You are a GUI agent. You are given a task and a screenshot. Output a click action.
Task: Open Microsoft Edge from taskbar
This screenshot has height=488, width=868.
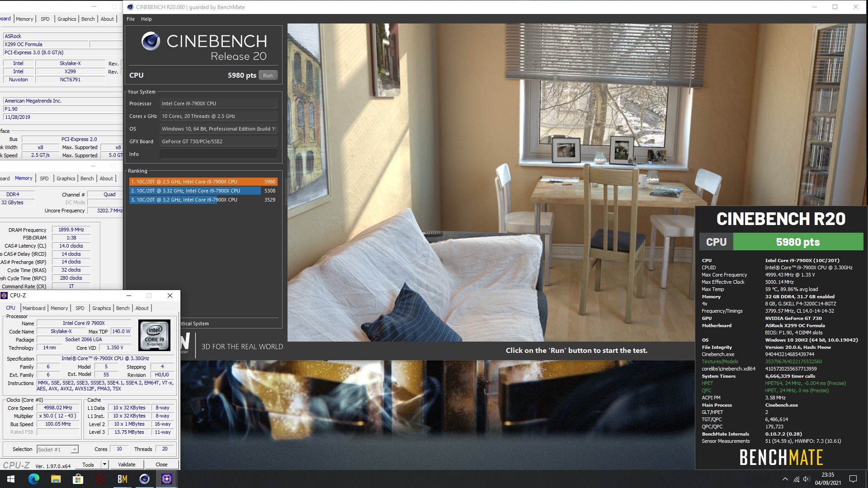pos(33,479)
